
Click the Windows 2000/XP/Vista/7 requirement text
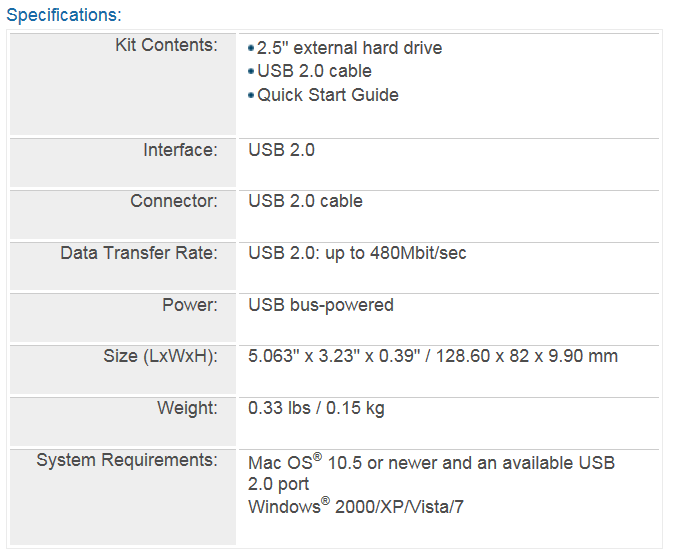(x=356, y=506)
